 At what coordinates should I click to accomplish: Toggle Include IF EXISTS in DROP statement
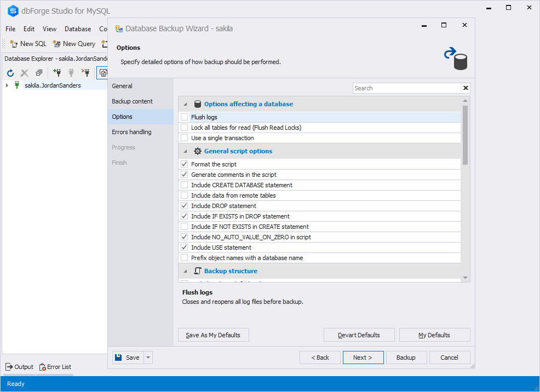185,216
